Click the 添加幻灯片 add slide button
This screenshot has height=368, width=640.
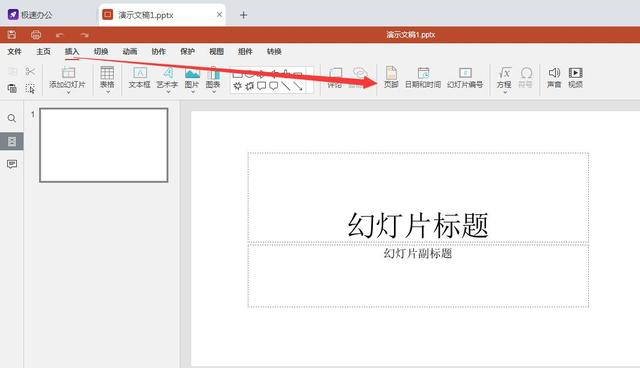(x=68, y=78)
